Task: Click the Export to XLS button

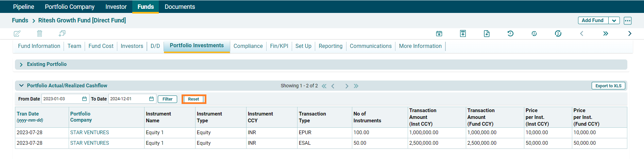Action: [608, 86]
